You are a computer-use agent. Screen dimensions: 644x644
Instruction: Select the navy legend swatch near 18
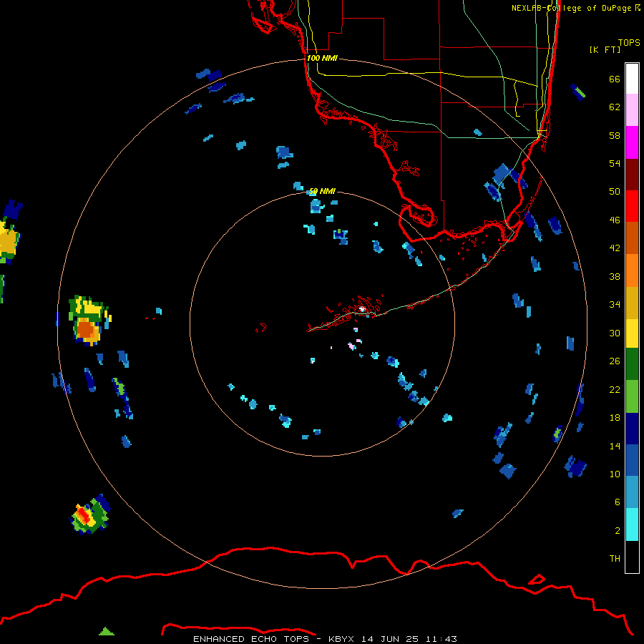pyautogui.click(x=632, y=429)
